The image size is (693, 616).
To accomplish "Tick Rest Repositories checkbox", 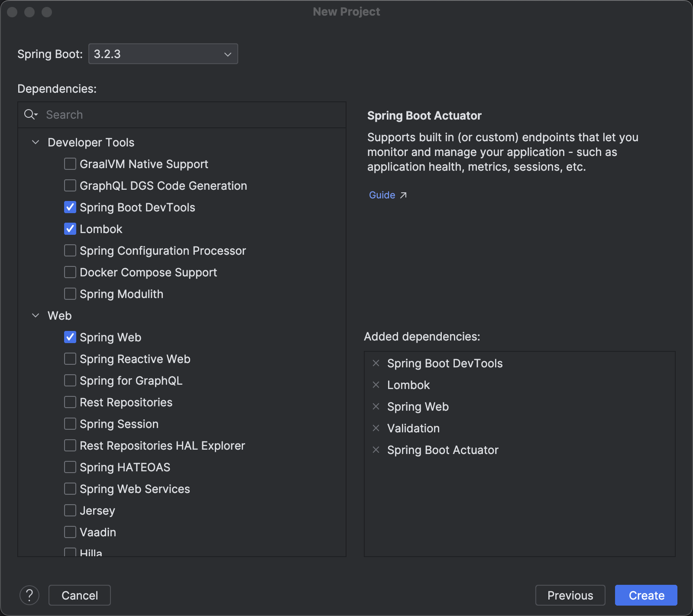I will 70,402.
